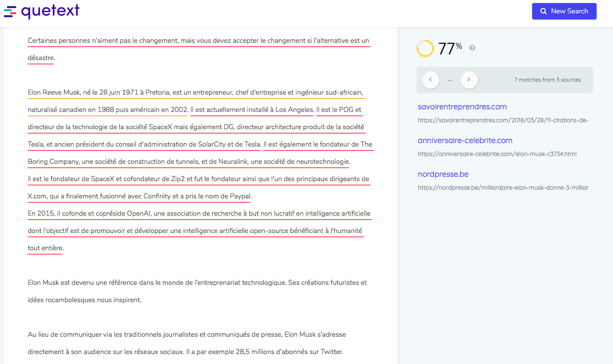Viewport: 613px width, 364px height.
Task: Click line 'Il est le fondateur de SpaceX et cofondateur'
Action: pyautogui.click(x=199, y=179)
